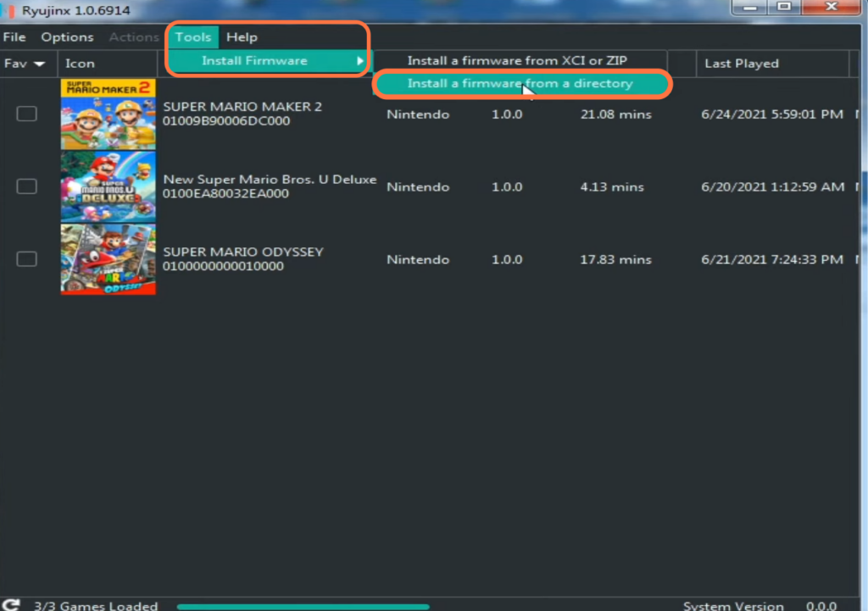Select the Super Mario Maker 2 cover icon

[x=108, y=114]
